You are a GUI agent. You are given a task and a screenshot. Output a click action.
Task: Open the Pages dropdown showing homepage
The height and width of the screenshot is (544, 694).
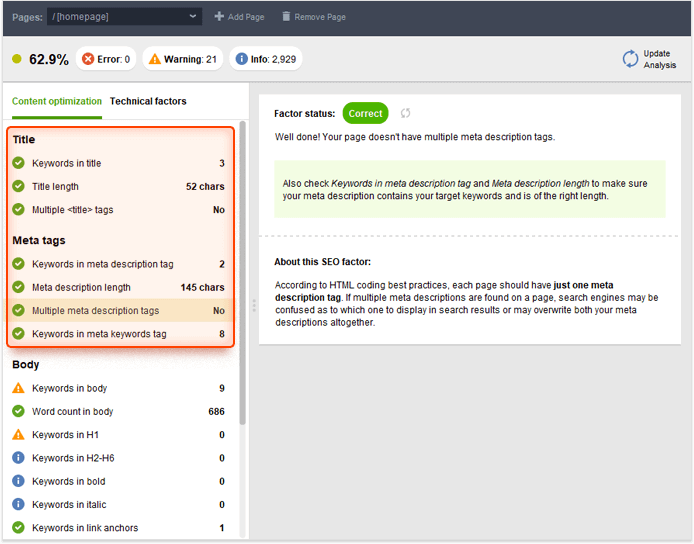124,16
